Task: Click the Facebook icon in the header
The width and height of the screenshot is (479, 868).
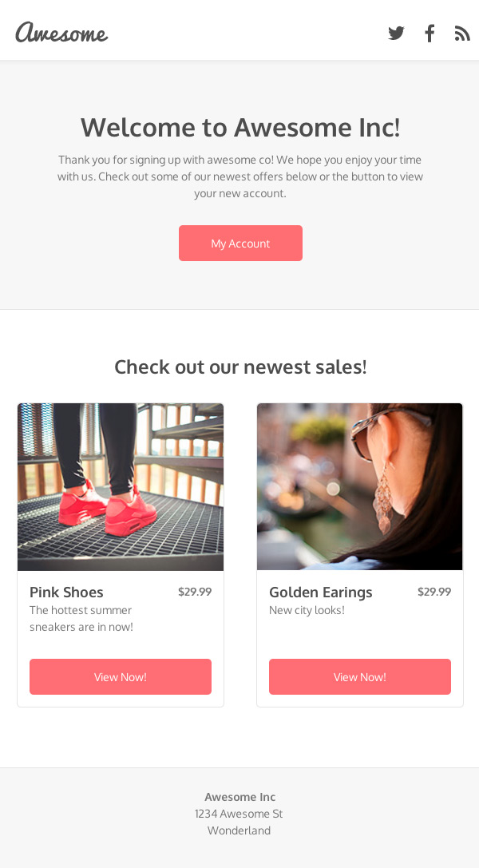Action: click(430, 33)
